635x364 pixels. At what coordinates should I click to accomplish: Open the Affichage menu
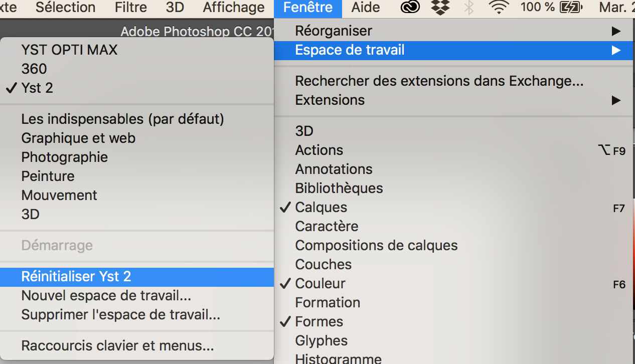click(234, 8)
